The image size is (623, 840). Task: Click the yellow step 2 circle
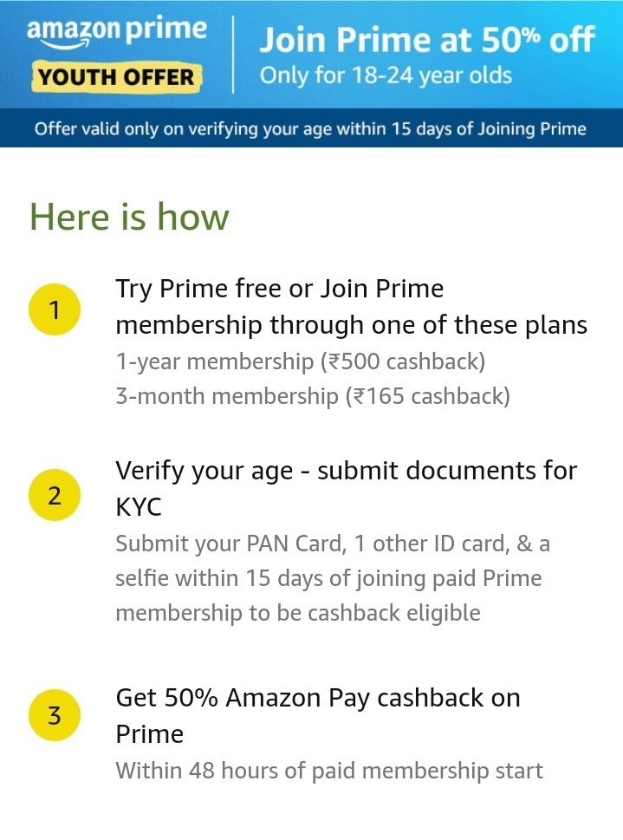54,495
